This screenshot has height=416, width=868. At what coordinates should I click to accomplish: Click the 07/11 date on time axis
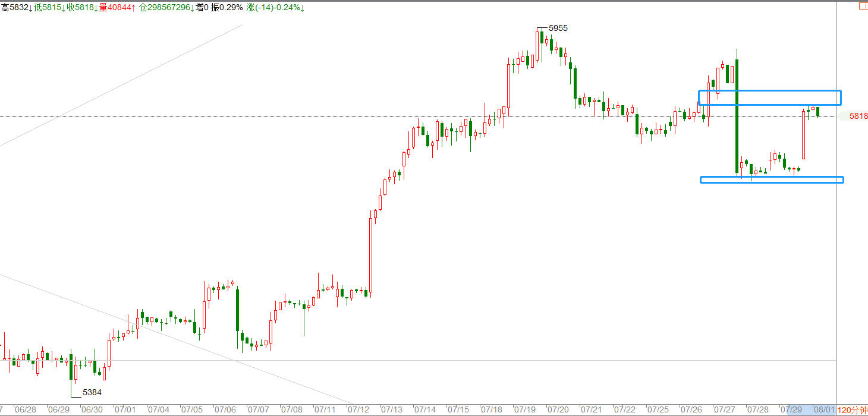pyautogui.click(x=325, y=410)
